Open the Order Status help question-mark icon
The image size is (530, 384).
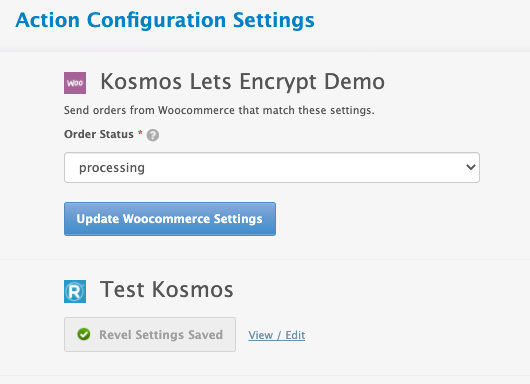153,135
